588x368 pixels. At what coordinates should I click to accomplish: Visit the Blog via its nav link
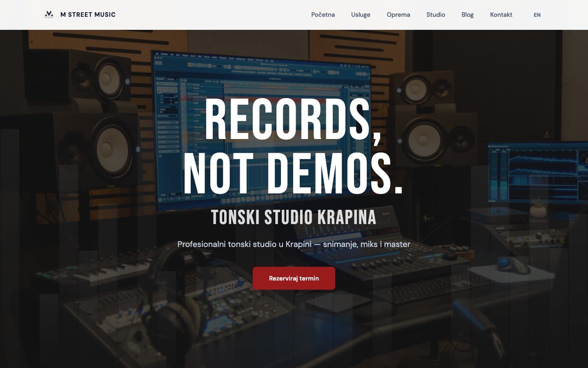click(467, 15)
